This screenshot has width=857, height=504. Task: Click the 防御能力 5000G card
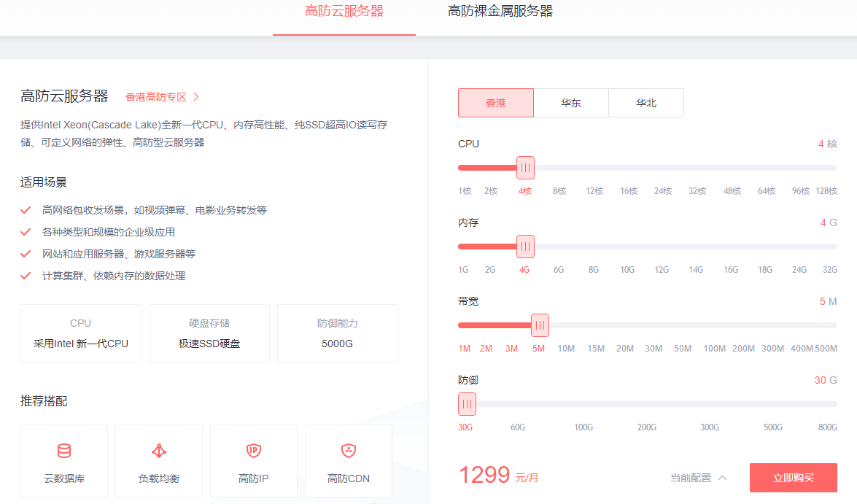pos(337,333)
